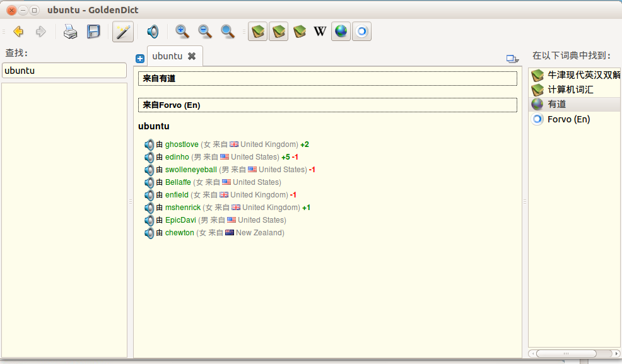Viewport: 622px width, 364px height.
Task: Collapse the 来自Forvo (En) article header
Action: click(x=327, y=105)
